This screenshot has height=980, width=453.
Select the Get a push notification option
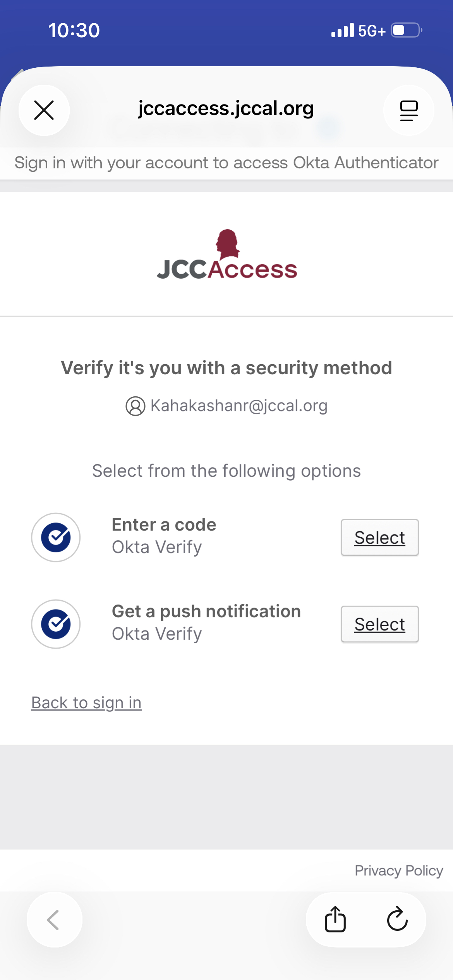(379, 624)
